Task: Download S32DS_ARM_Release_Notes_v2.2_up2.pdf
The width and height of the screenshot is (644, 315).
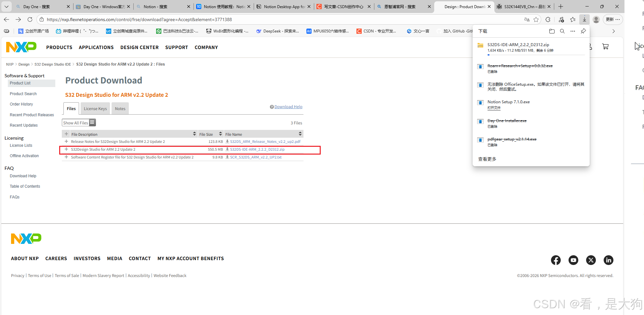Action: click(265, 142)
